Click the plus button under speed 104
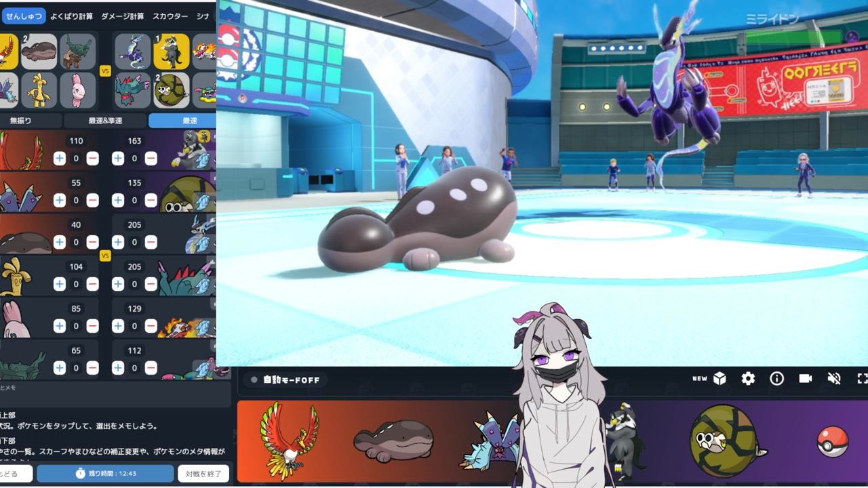This screenshot has height=488, width=868. point(60,285)
